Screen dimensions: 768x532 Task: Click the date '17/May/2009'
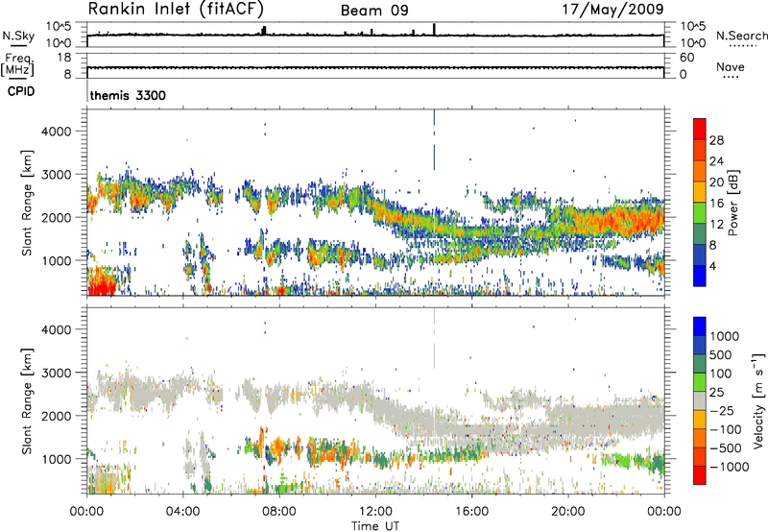pos(612,9)
